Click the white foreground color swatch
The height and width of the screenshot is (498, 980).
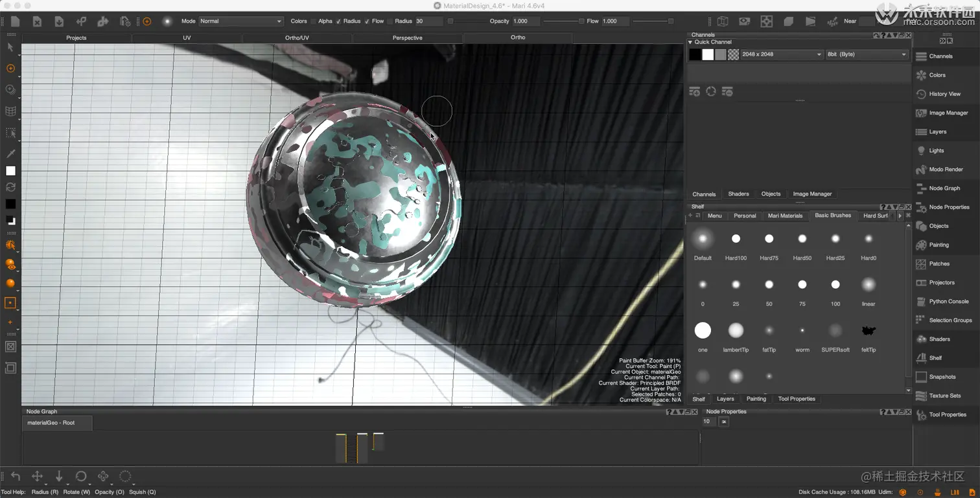(x=10, y=171)
